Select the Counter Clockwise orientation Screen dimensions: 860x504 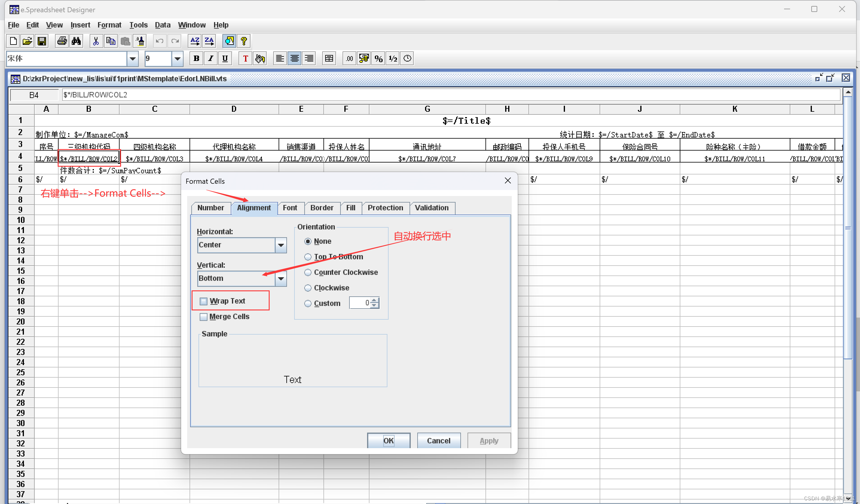[x=308, y=272]
